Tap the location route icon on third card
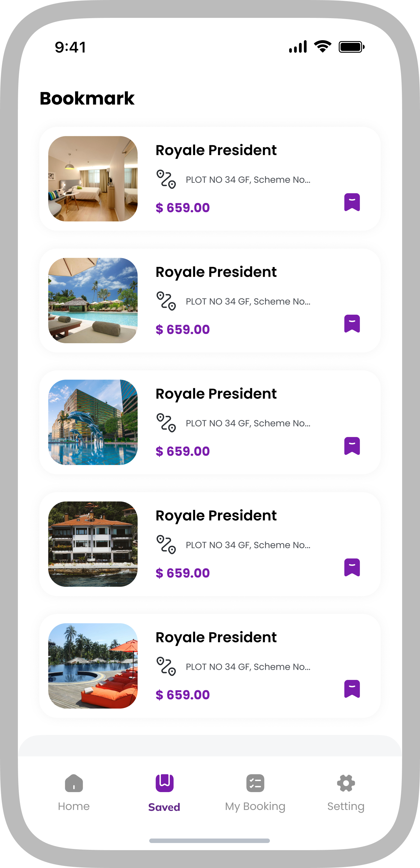This screenshot has width=420, height=868. (x=166, y=423)
